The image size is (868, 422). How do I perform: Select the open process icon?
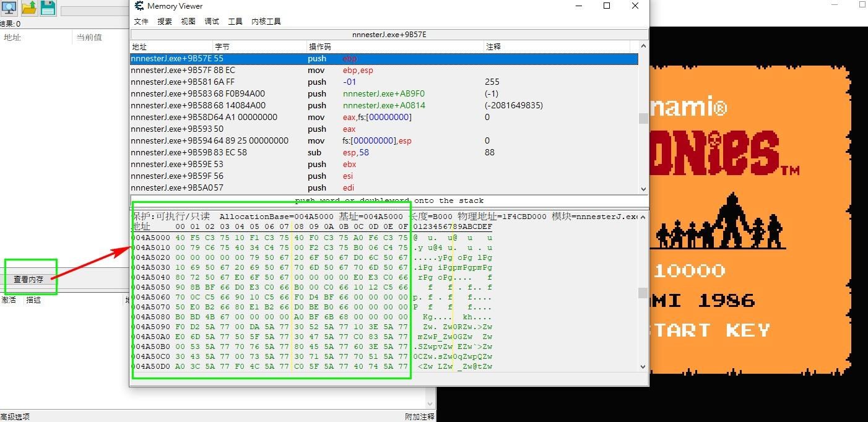point(9,9)
